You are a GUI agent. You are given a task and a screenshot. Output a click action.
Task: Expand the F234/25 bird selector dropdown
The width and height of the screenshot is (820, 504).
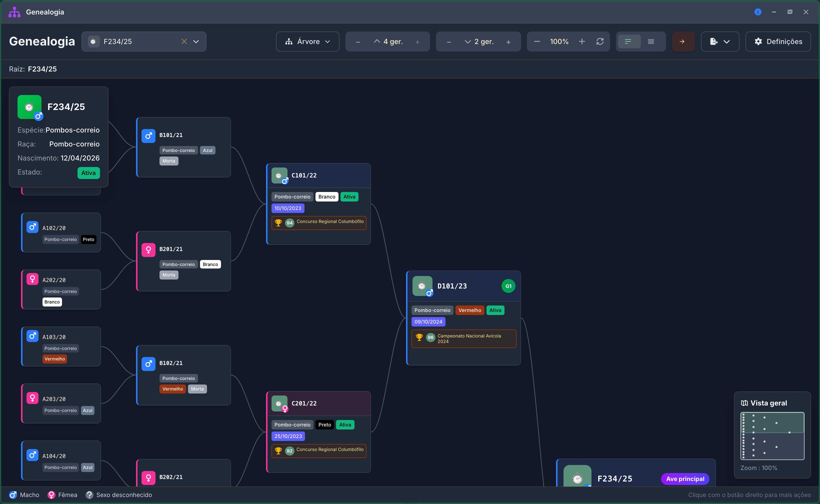coord(196,42)
